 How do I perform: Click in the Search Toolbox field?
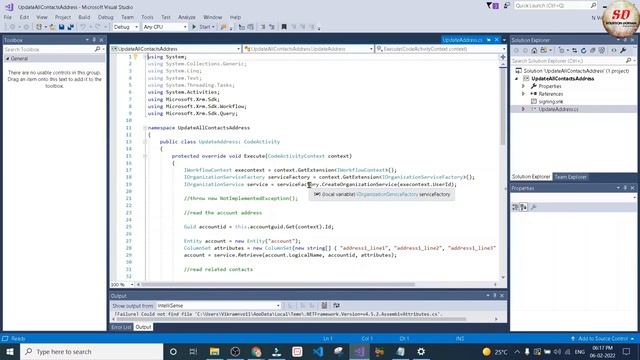49,49
